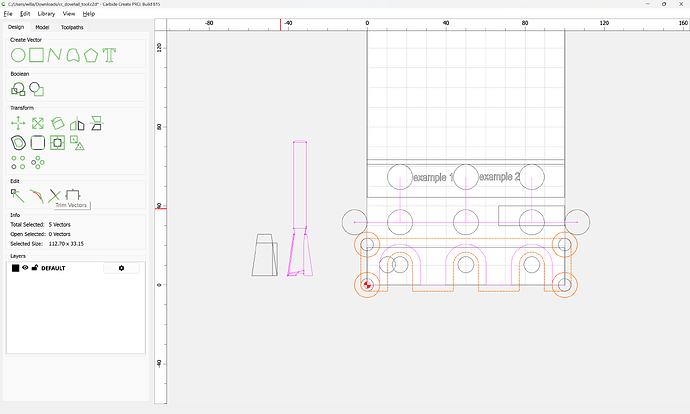
Task: Click the Flip vertical transform icon
Action: pos(96,123)
